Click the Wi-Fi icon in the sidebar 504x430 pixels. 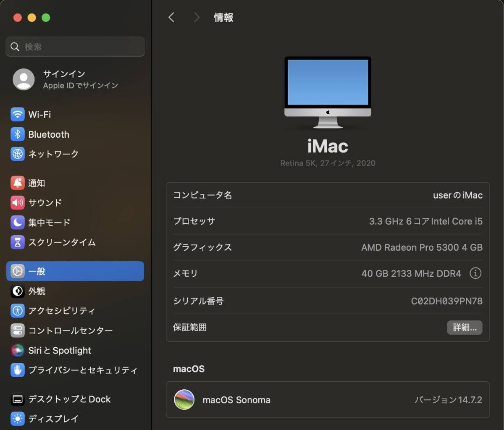tap(17, 114)
